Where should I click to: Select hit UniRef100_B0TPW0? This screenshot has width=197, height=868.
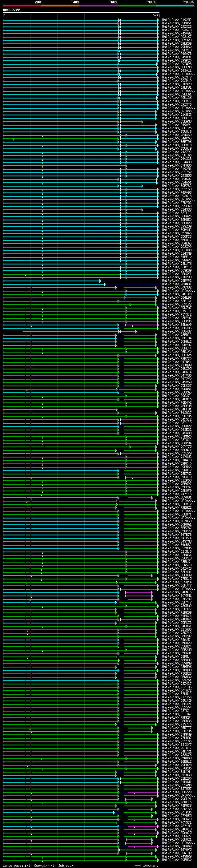coord(177,812)
